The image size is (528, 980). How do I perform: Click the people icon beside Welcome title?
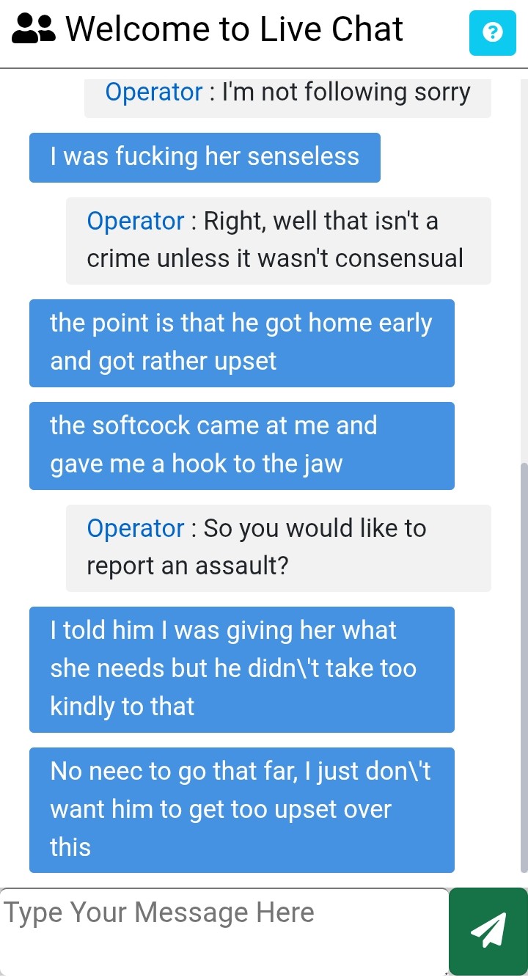(34, 29)
